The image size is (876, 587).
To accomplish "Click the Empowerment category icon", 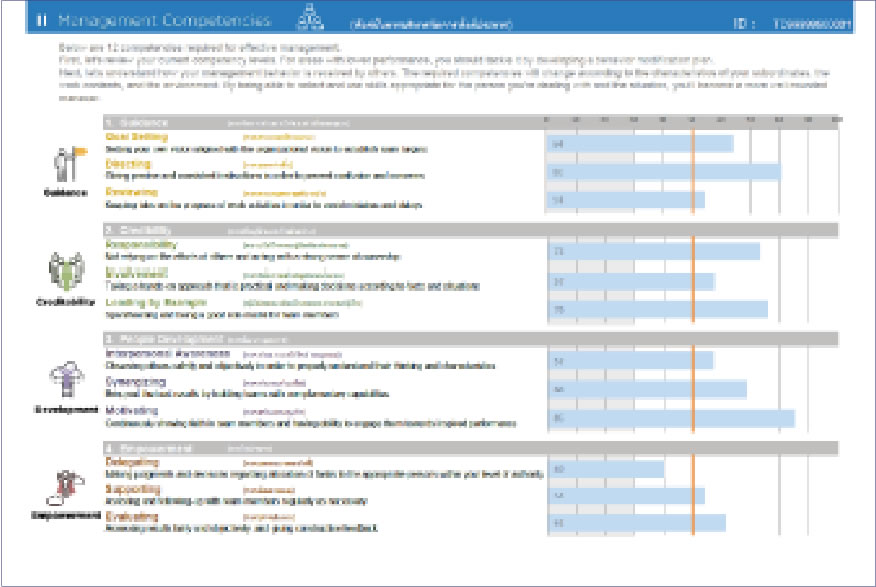I will tap(67, 487).
